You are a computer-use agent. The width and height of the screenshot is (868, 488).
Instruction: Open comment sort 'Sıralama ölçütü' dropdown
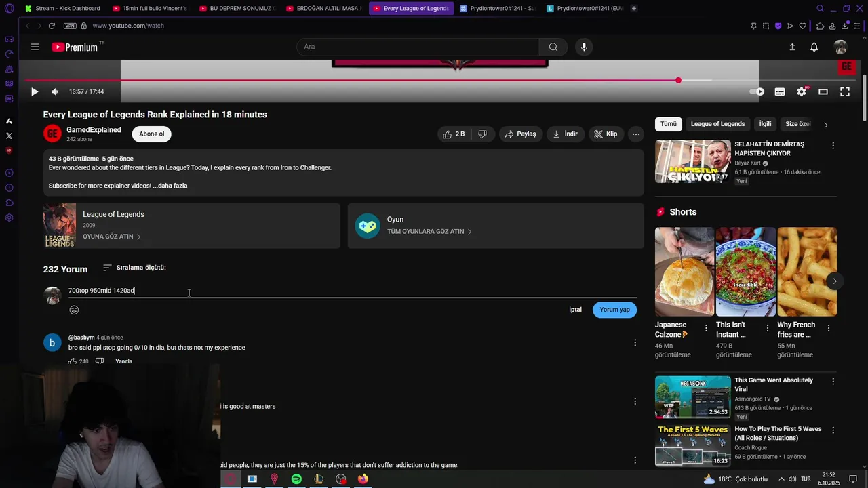pyautogui.click(x=134, y=268)
